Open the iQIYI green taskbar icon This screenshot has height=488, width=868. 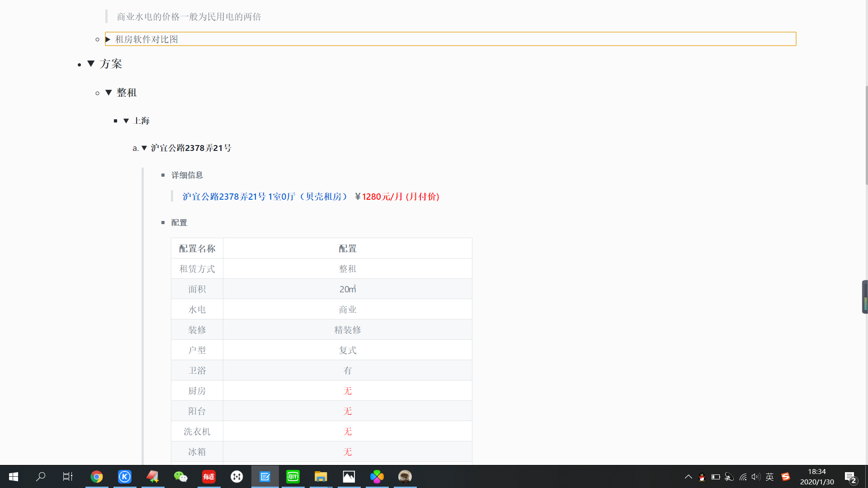(293, 477)
